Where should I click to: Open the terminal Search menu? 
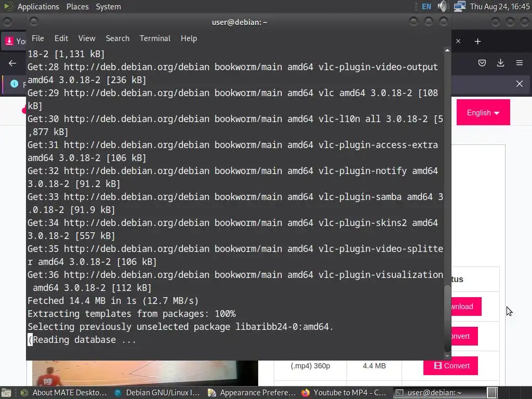[x=117, y=38]
